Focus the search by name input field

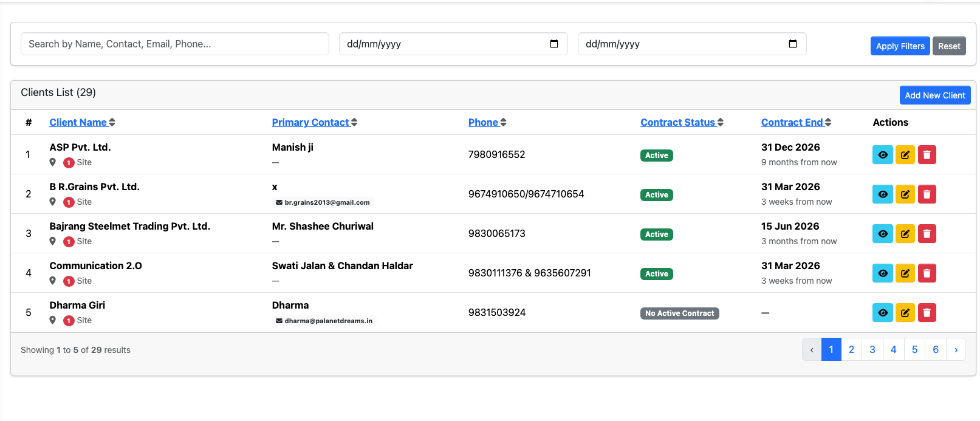[175, 44]
